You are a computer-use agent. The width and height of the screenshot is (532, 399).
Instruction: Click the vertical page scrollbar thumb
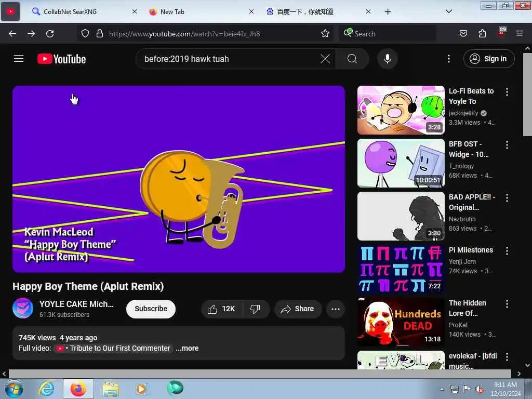coord(527,95)
